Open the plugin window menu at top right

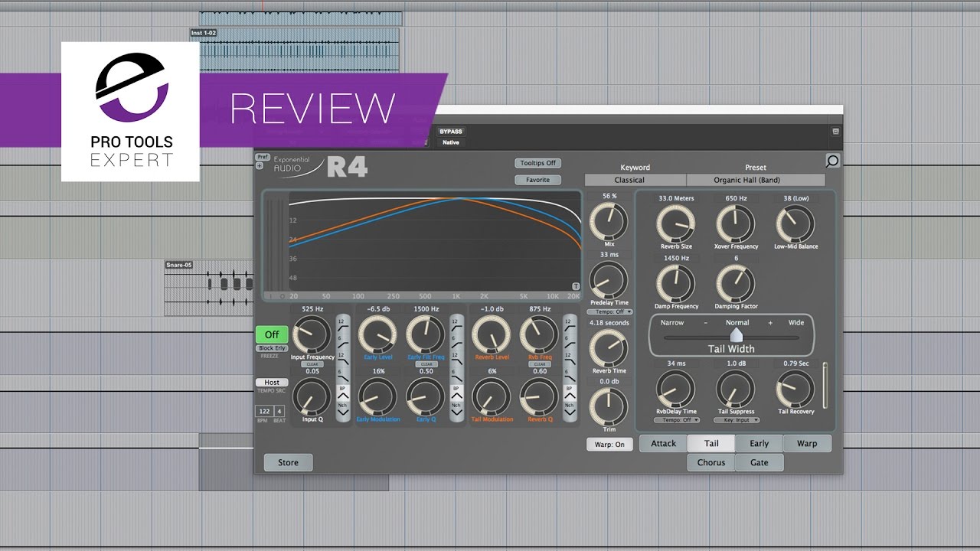pos(835,131)
